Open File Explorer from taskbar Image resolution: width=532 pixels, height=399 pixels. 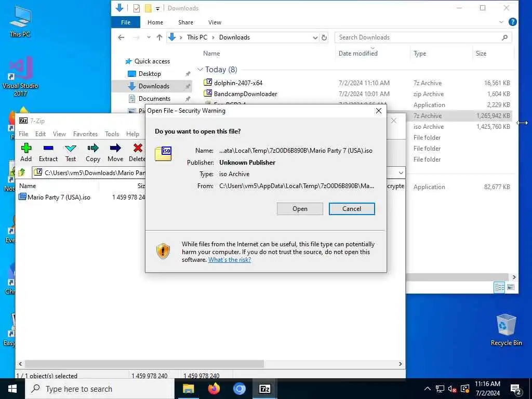188,389
